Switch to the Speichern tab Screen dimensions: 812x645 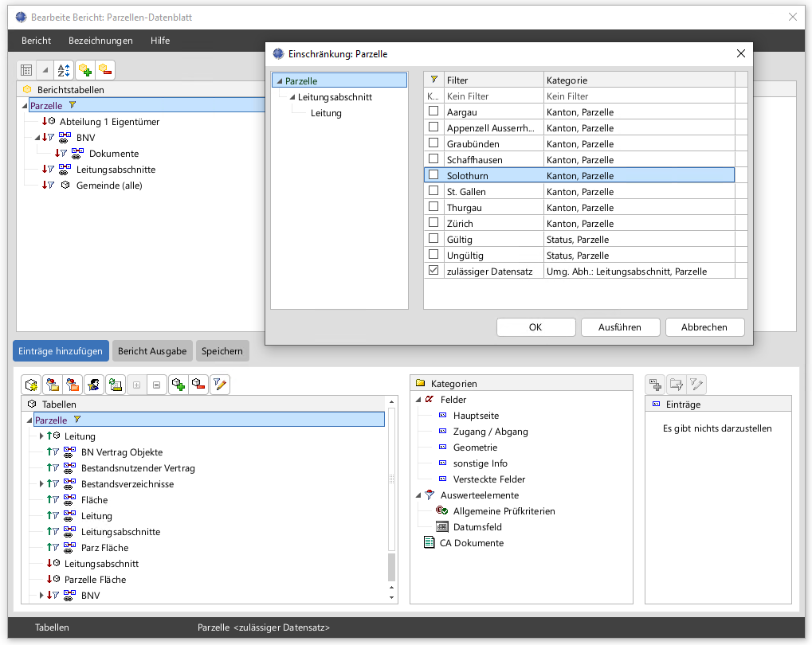[x=222, y=351]
